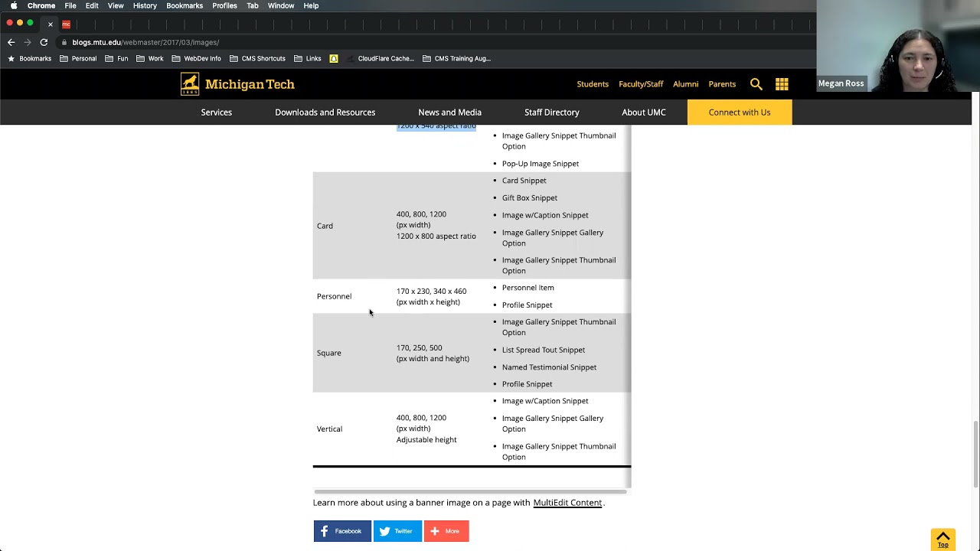Open the History menu
Screen dimensions: 980x551
click(145, 5)
